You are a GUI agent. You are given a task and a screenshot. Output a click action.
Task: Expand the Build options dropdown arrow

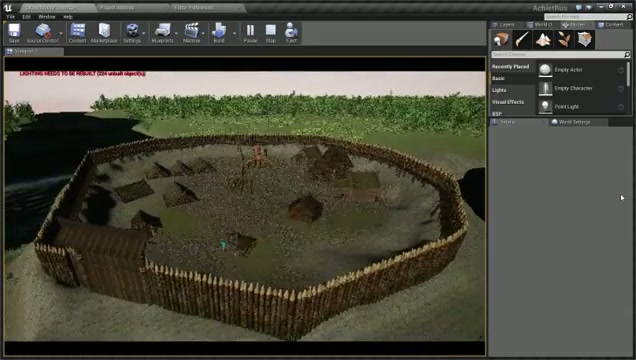[234, 33]
